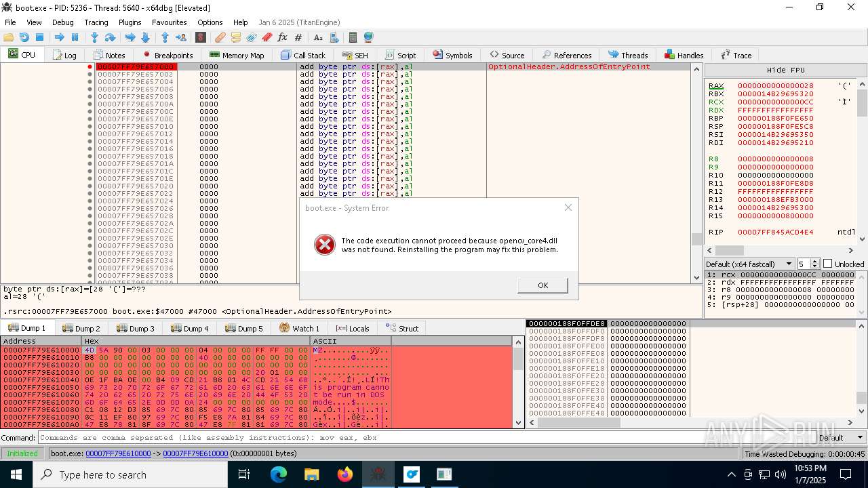Open the File menu
The image size is (868, 488).
(10, 22)
